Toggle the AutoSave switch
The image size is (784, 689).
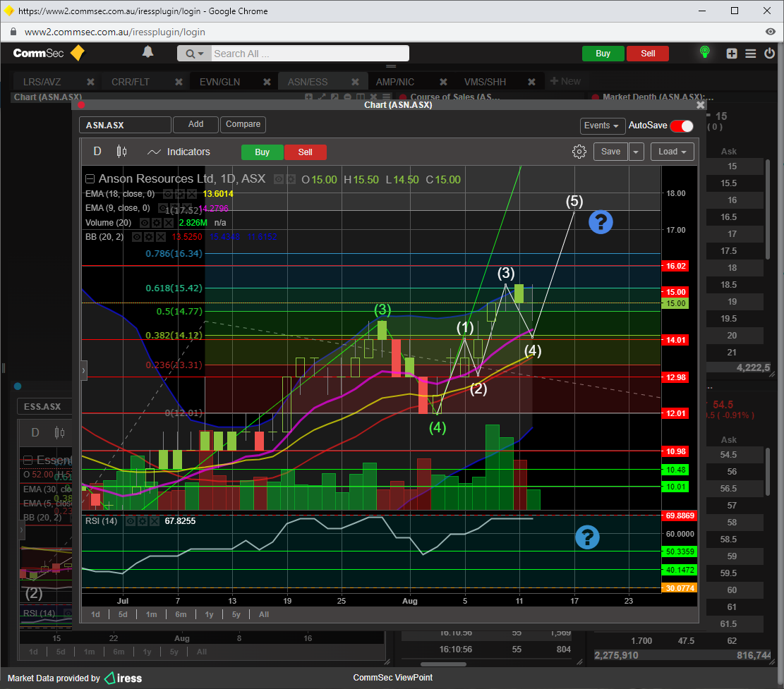[682, 126]
